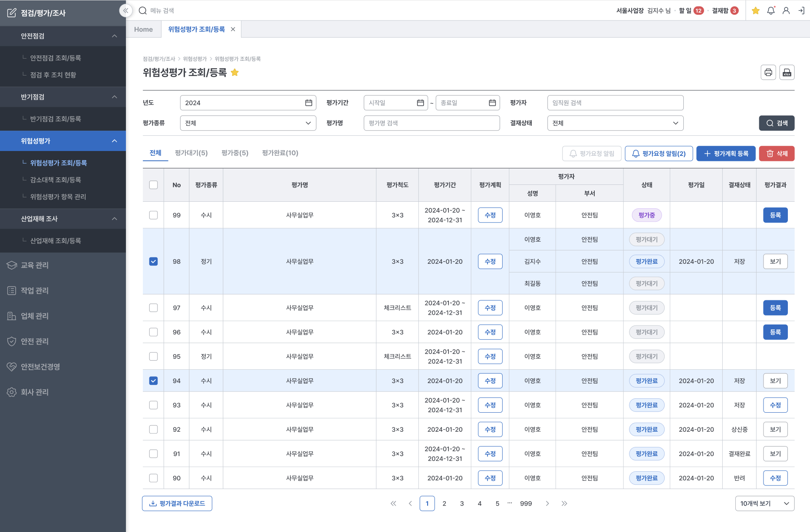Open the 10개씩 보기 page size dropdown
810x532 pixels.
click(764, 503)
